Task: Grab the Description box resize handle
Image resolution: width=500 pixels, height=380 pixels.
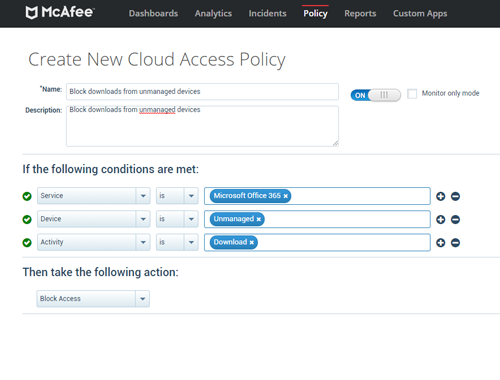Action: 336,144
